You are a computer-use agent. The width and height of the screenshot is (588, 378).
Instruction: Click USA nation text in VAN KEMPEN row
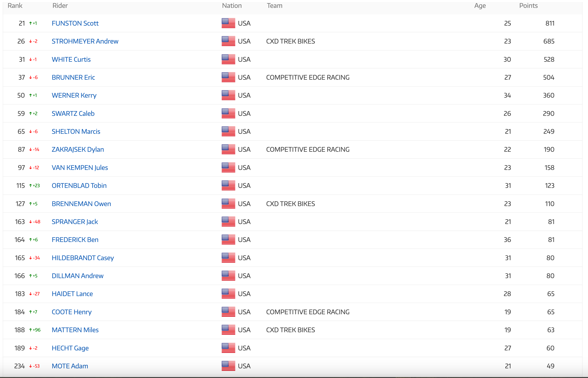[x=244, y=168]
